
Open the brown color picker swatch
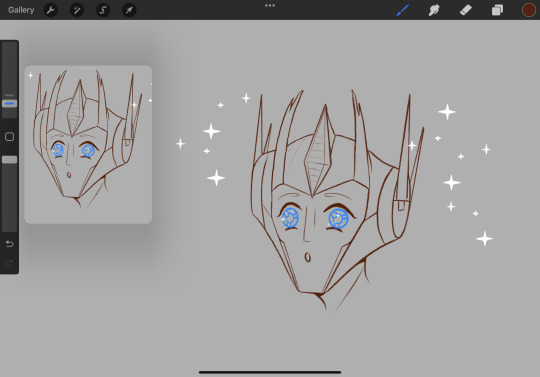tap(529, 10)
